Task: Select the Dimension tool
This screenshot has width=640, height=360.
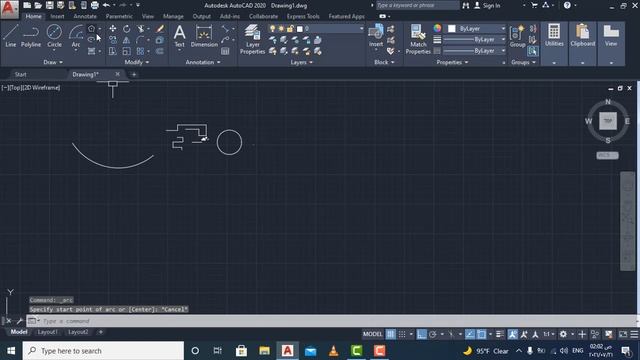Action: click(x=204, y=36)
